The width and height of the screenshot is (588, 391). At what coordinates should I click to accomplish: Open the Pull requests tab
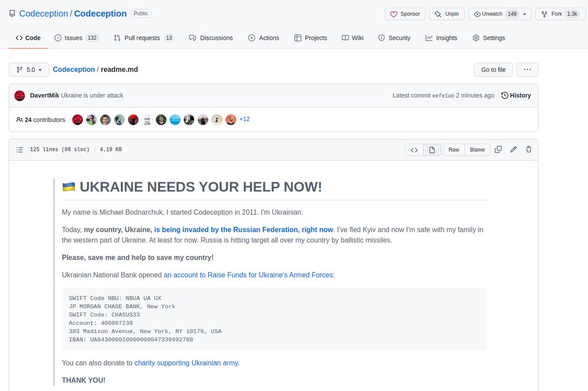[144, 38]
